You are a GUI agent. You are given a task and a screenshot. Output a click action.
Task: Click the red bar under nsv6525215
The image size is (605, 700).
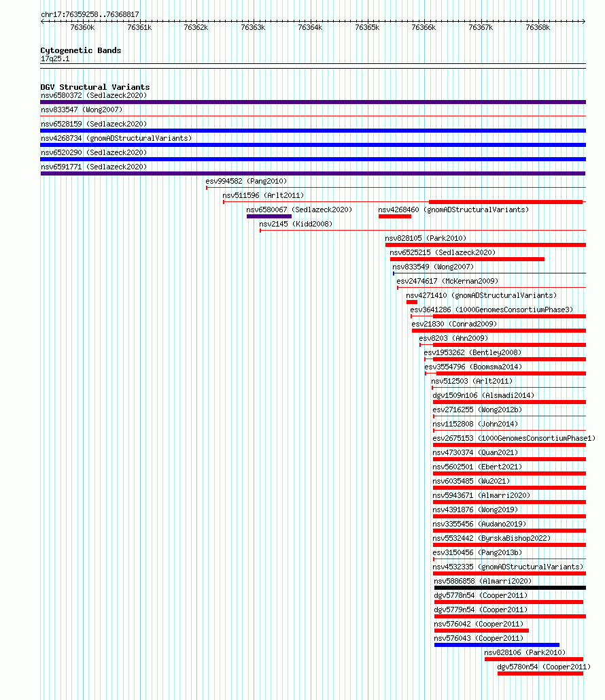(x=467, y=259)
